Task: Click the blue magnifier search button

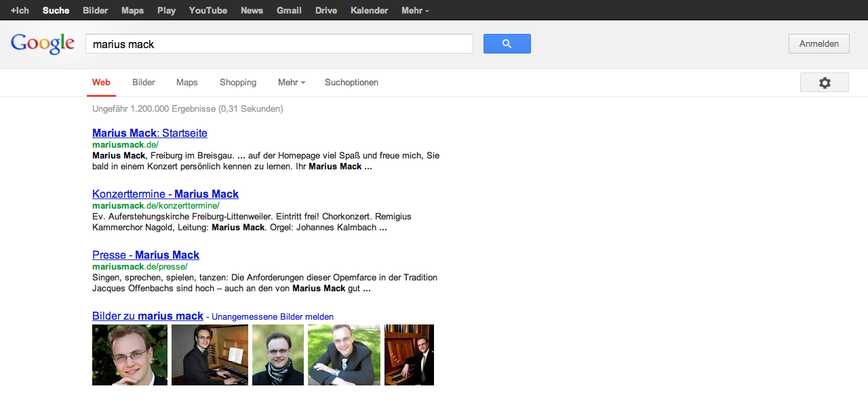Action: (507, 44)
